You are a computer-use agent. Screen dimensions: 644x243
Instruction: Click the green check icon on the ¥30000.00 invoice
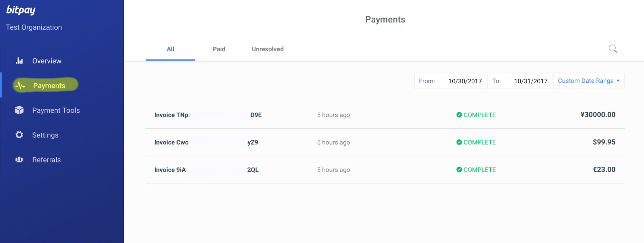point(459,115)
